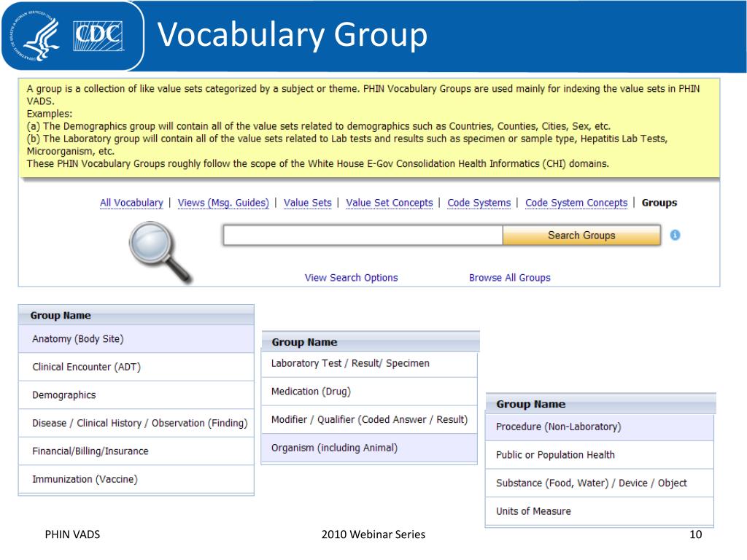This screenshot has width=747, height=560.
Task: Click the PHIN VADS footer text
Action: [72, 534]
